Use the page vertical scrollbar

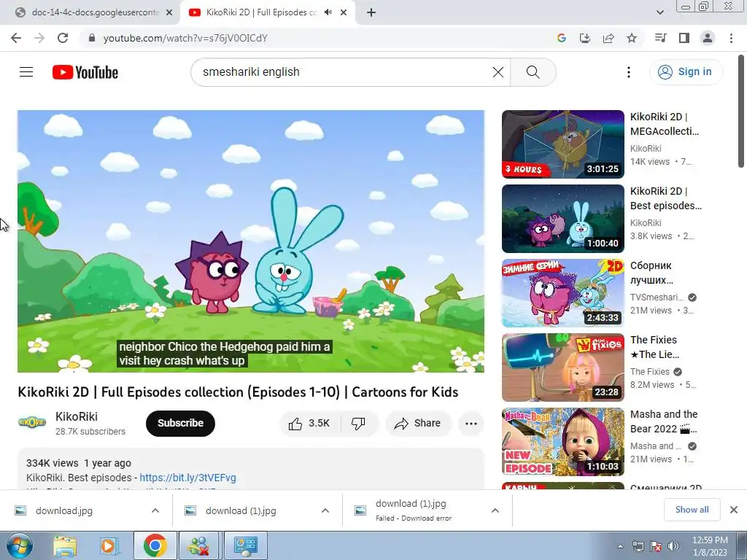point(742,112)
